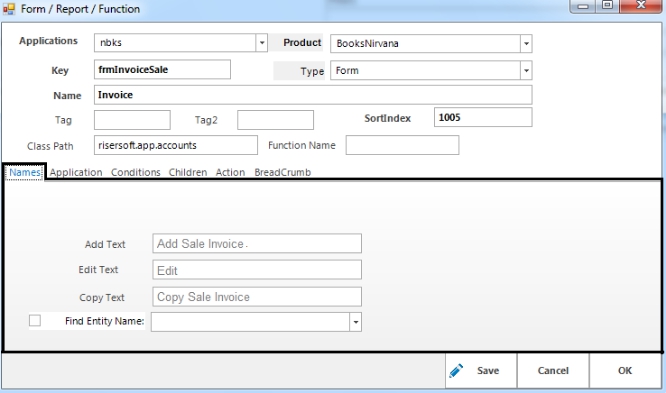The height and width of the screenshot is (393, 666).
Task: Open the Conditions tab
Action: pyautogui.click(x=135, y=172)
